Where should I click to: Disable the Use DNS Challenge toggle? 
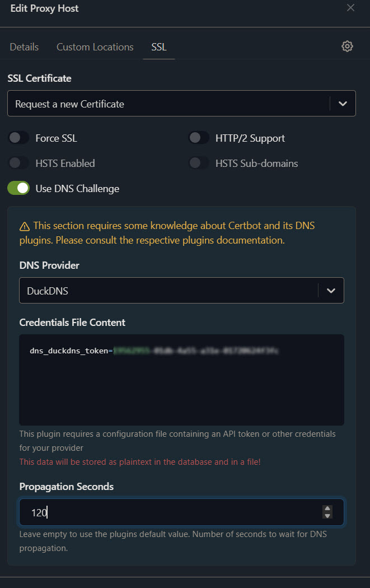click(19, 189)
